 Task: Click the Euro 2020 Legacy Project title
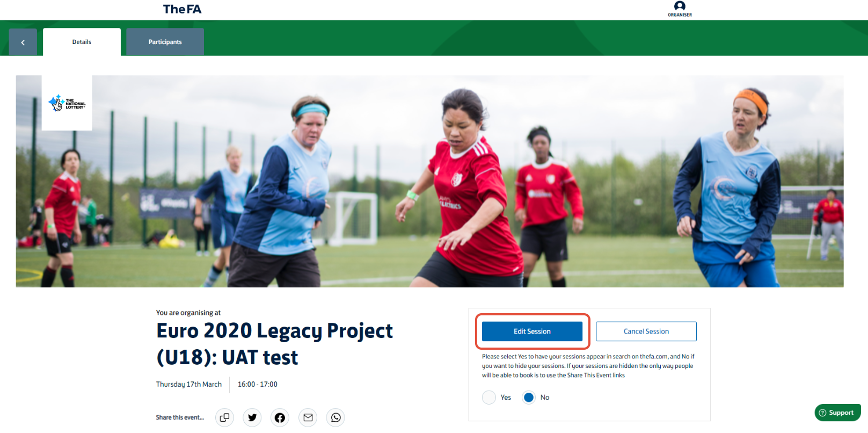[274, 344]
